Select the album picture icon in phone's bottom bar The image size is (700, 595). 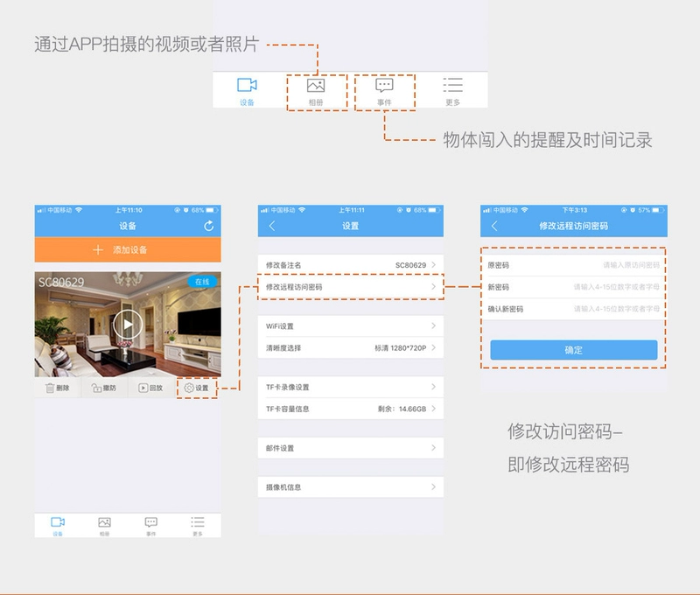point(104,521)
